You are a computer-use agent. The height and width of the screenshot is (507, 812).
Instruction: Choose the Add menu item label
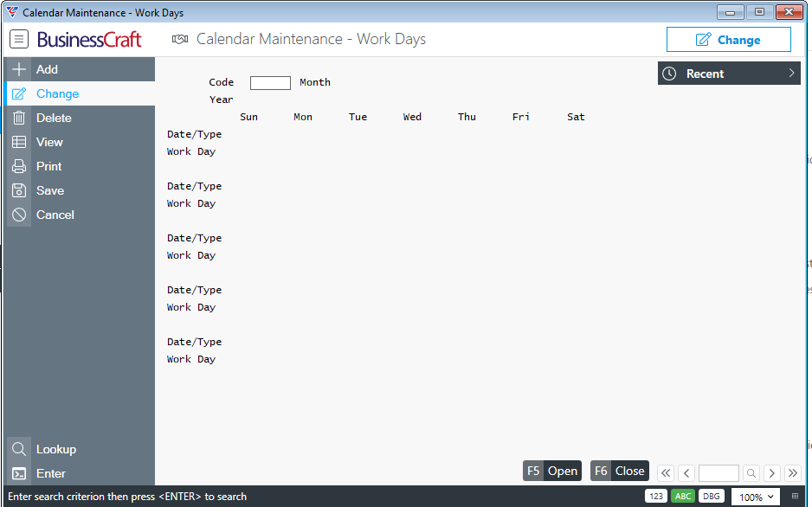tap(47, 69)
